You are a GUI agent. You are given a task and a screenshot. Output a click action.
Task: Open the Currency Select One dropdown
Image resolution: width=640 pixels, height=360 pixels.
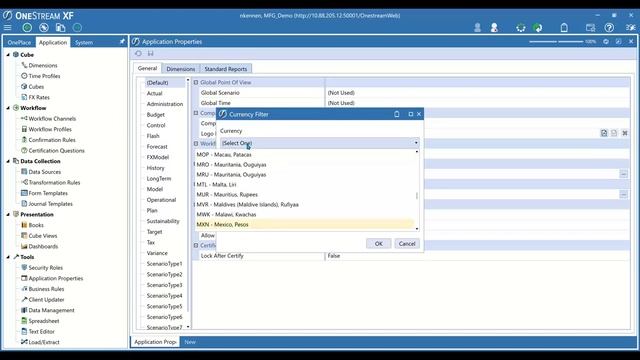point(320,143)
